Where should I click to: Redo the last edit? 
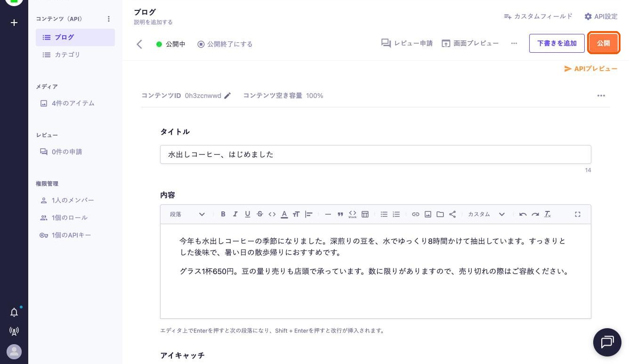click(535, 214)
